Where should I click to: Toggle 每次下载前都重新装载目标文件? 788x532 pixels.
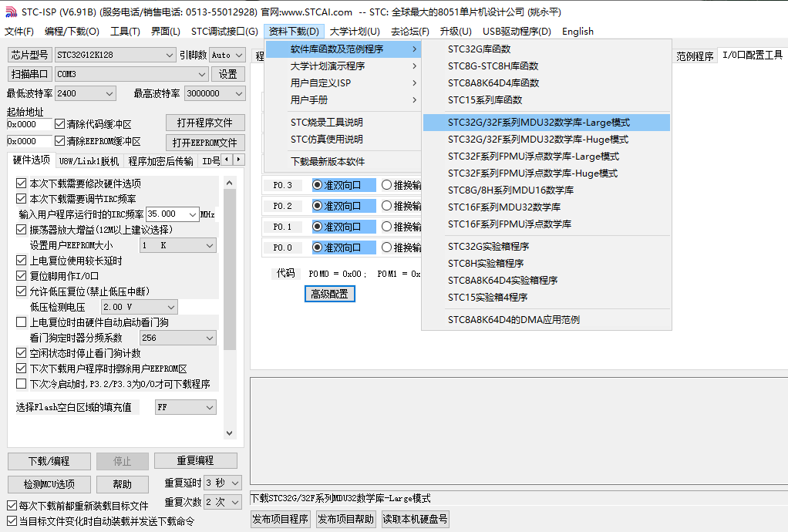click(12, 505)
